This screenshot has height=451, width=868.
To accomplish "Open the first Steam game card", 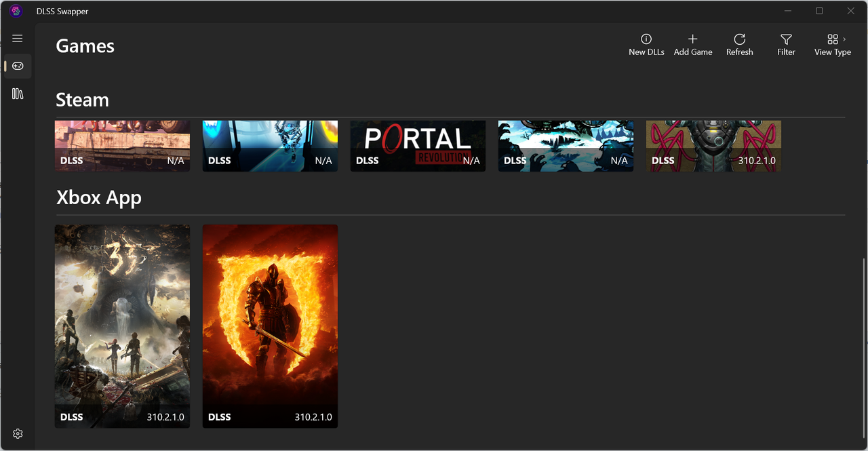I will coord(122,146).
